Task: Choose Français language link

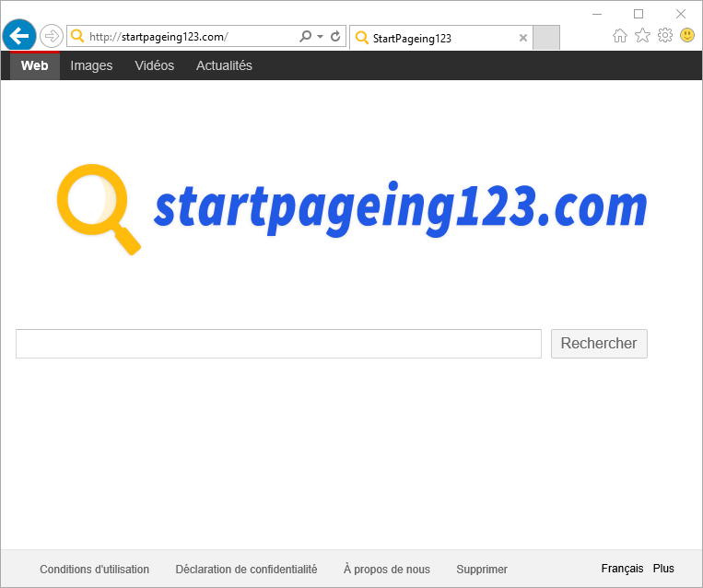Action: (622, 569)
